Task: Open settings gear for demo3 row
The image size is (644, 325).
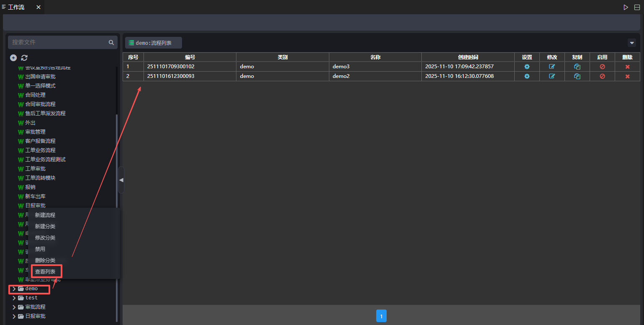Action: [x=527, y=67]
